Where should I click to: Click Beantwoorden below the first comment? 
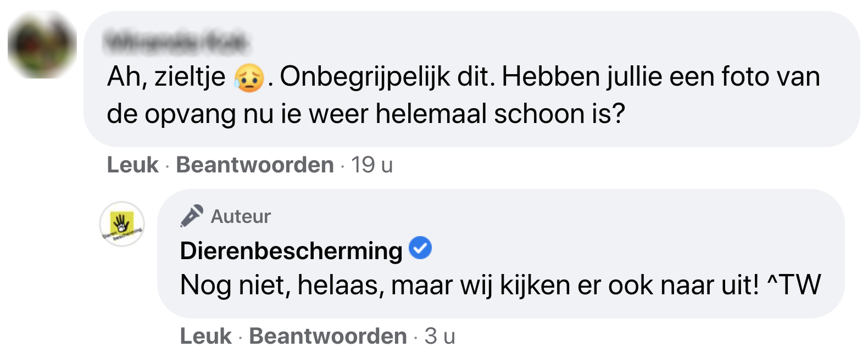click(x=255, y=165)
